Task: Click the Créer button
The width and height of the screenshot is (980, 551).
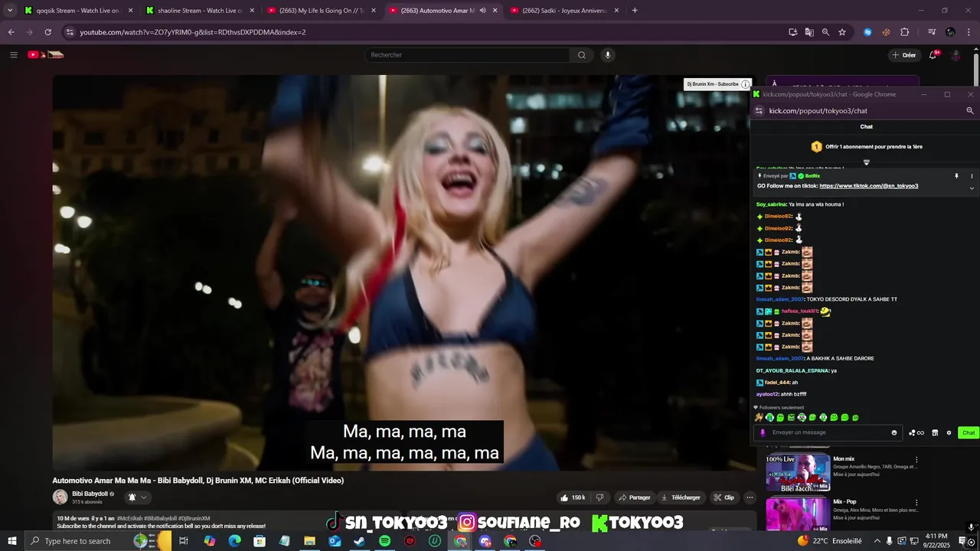Action: click(903, 55)
